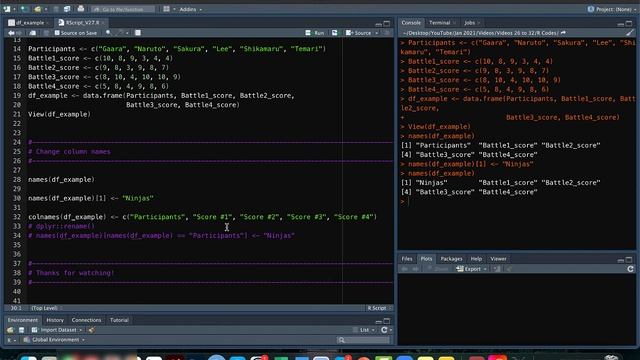Go to previous plot arrow
640x360 pixels.
(x=405, y=269)
